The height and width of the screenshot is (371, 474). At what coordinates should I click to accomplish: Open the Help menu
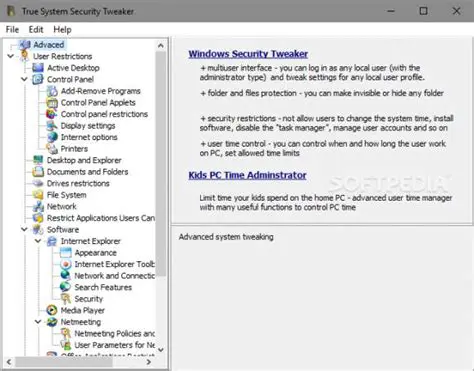coord(62,30)
